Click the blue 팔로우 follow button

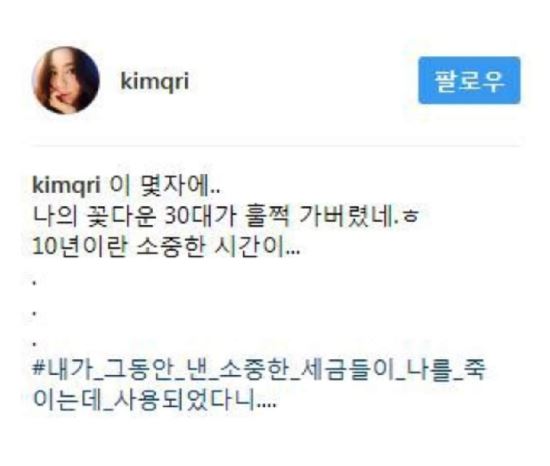click(x=469, y=80)
